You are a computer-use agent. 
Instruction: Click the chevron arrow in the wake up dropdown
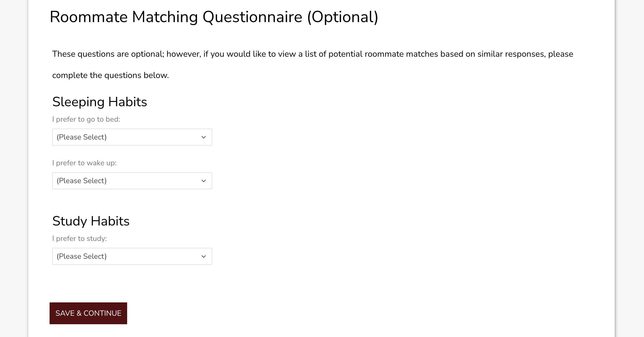(204, 181)
